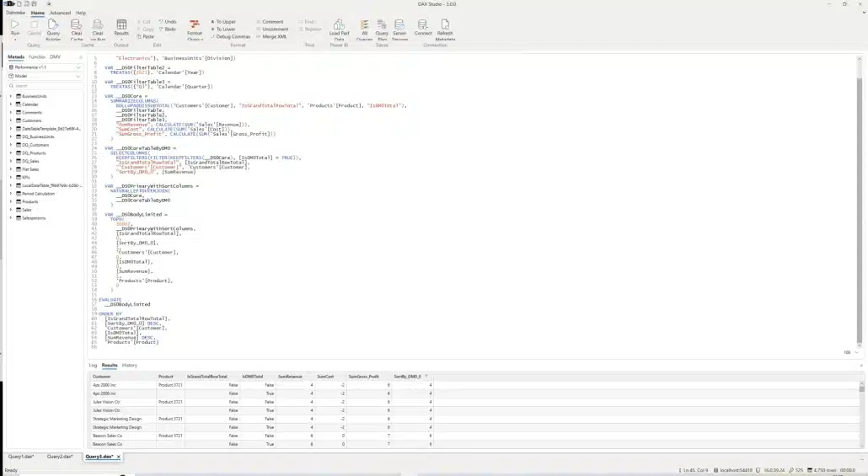Screen dimensions: 868x476
Task: Click the metadata Search field
Action: pyautogui.click(x=44, y=86)
